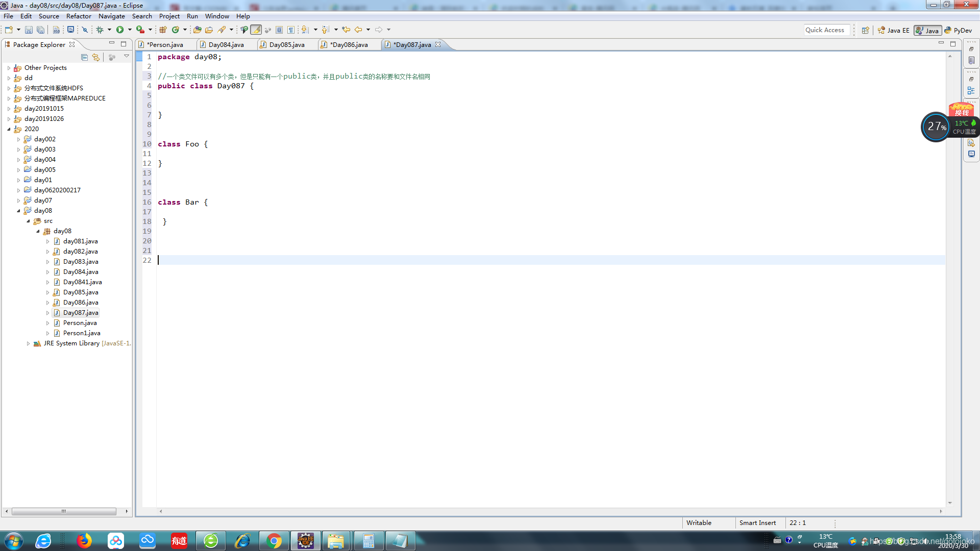
Task: Open Chrome from the Windows taskbar
Action: click(274, 541)
